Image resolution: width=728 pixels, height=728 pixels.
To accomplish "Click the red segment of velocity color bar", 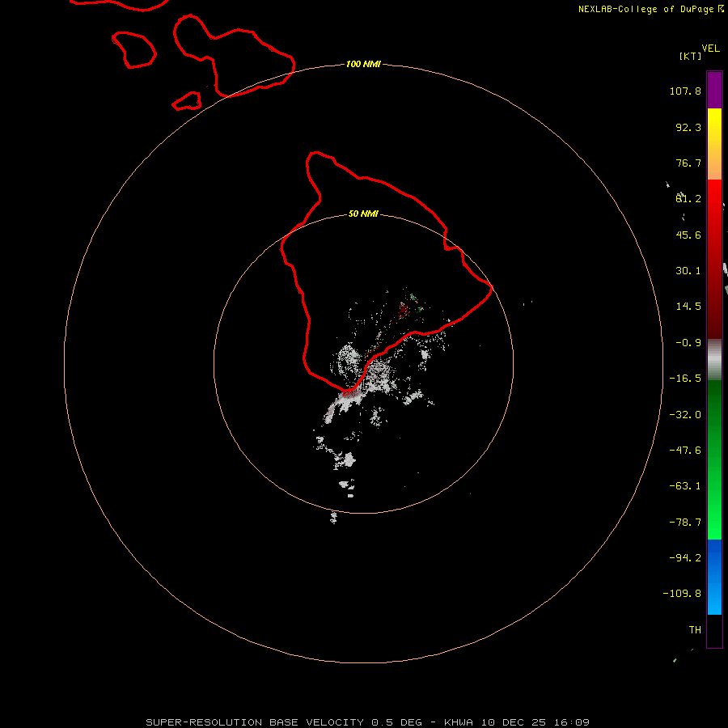I will click(x=714, y=259).
